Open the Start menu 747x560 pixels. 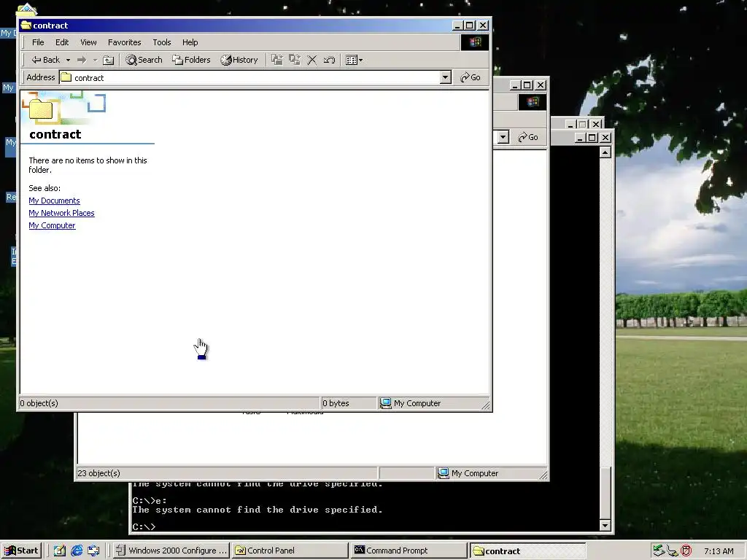pyautogui.click(x=21, y=551)
